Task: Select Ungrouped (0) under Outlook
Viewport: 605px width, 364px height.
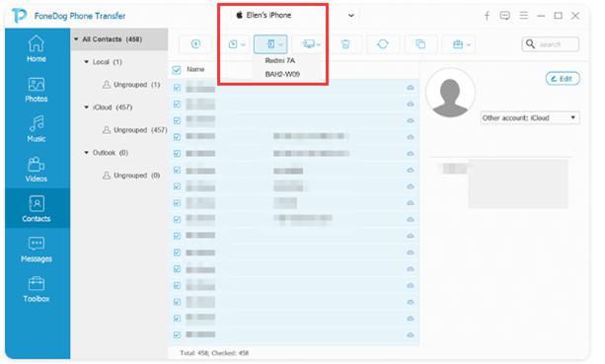Action: (131, 176)
